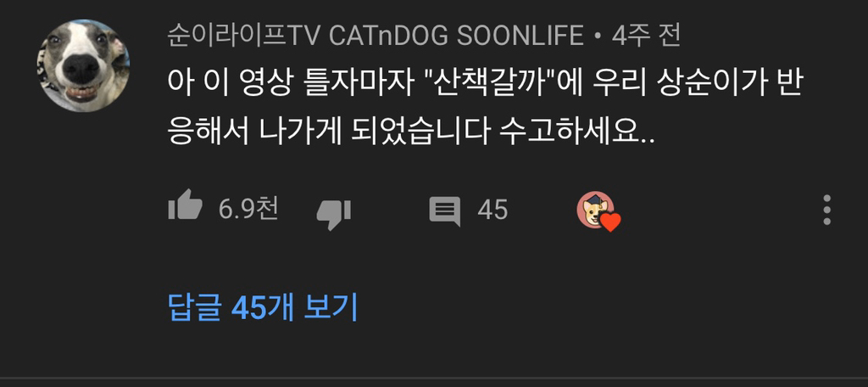Open the three-dot comment options menu
Viewport: 868px width, 387px height.
coord(826,210)
